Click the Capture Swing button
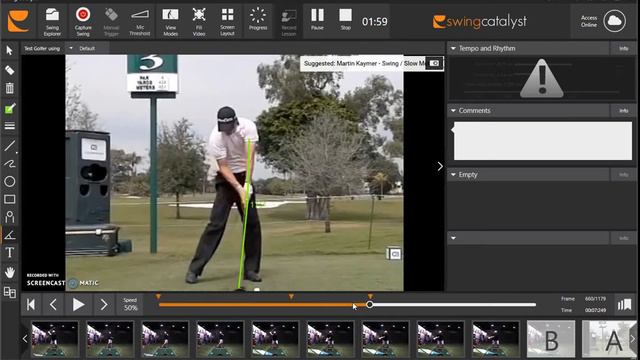 click(x=83, y=22)
